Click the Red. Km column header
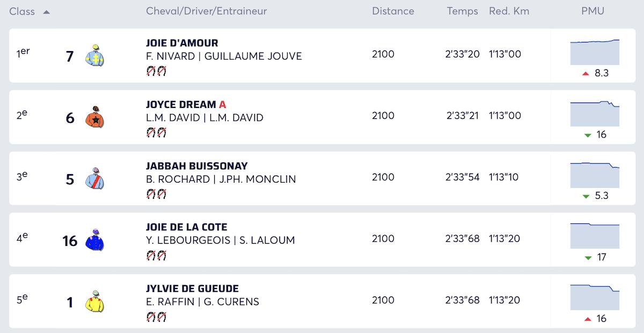The width and height of the screenshot is (644, 333). pos(509,11)
